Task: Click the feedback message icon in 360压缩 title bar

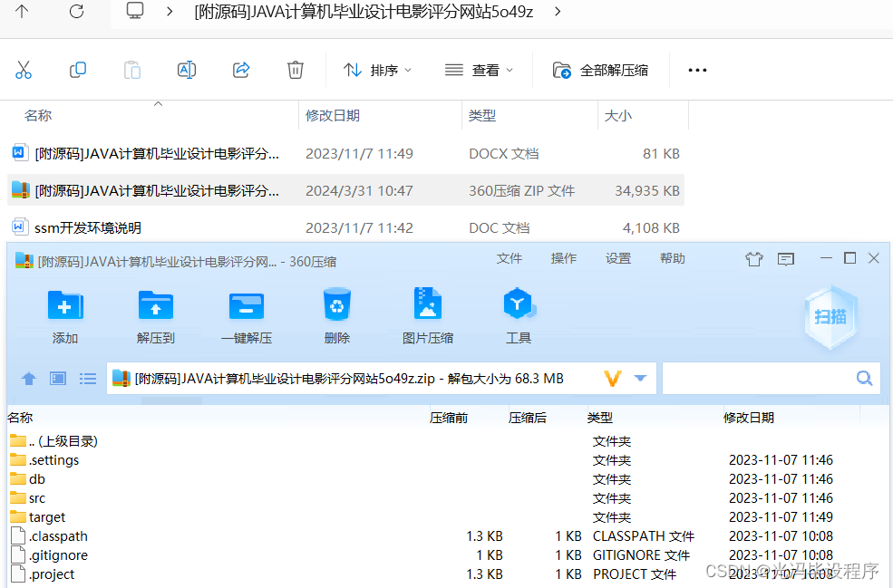Action: (x=785, y=259)
